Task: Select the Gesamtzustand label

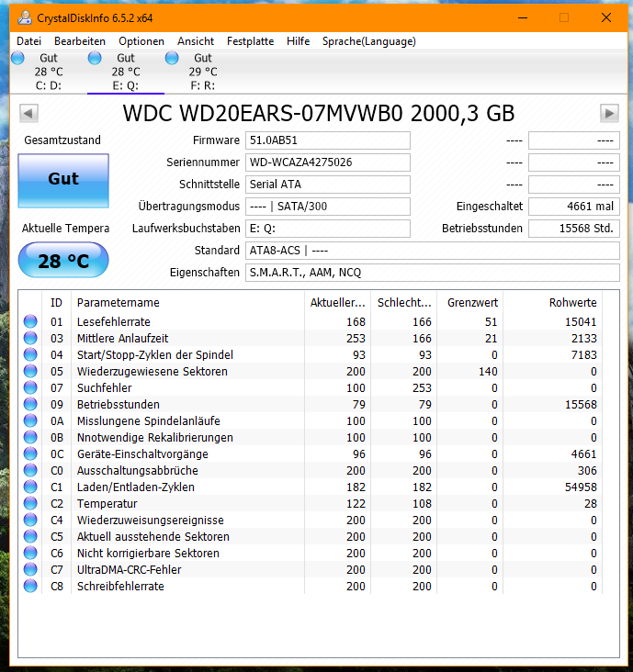Action: click(62, 140)
